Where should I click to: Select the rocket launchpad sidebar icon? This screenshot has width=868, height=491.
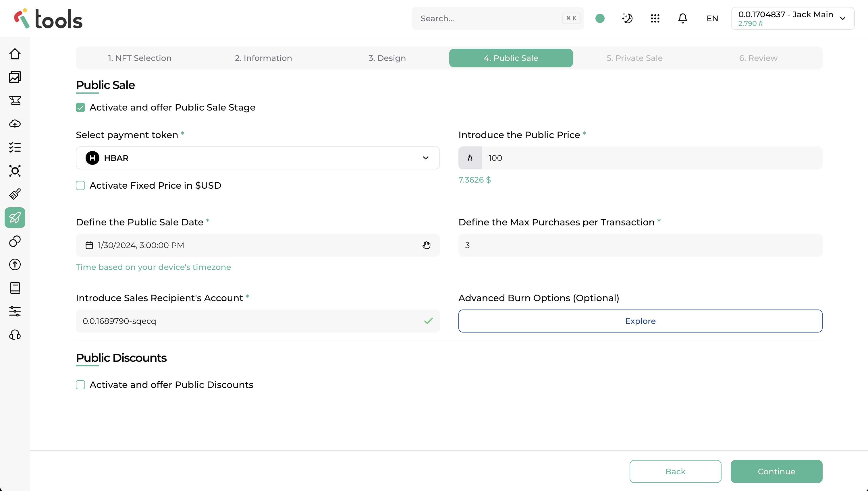(x=15, y=218)
